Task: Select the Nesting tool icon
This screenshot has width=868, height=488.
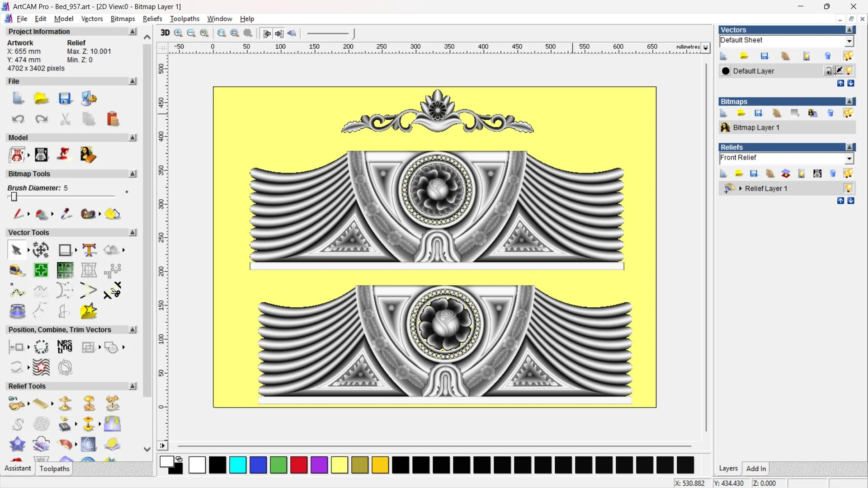Action: [65, 347]
